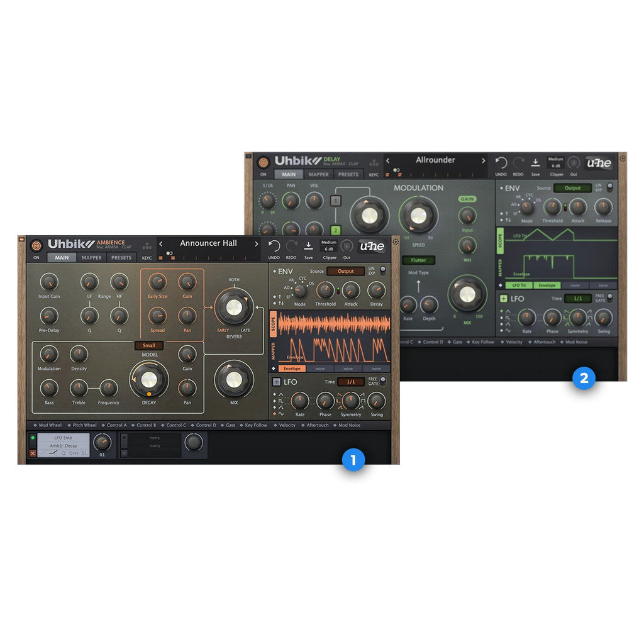
Task: Click the Undo arrow in Delay window
Action: click(501, 163)
